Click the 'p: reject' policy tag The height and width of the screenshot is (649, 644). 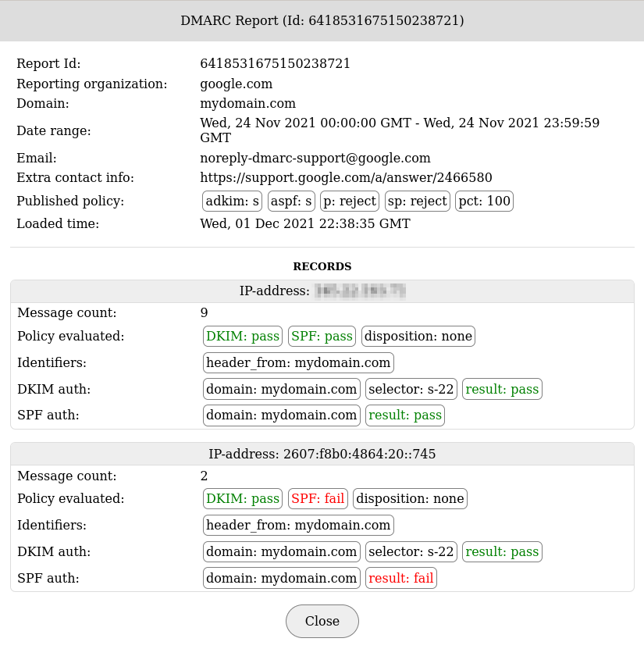coord(350,201)
